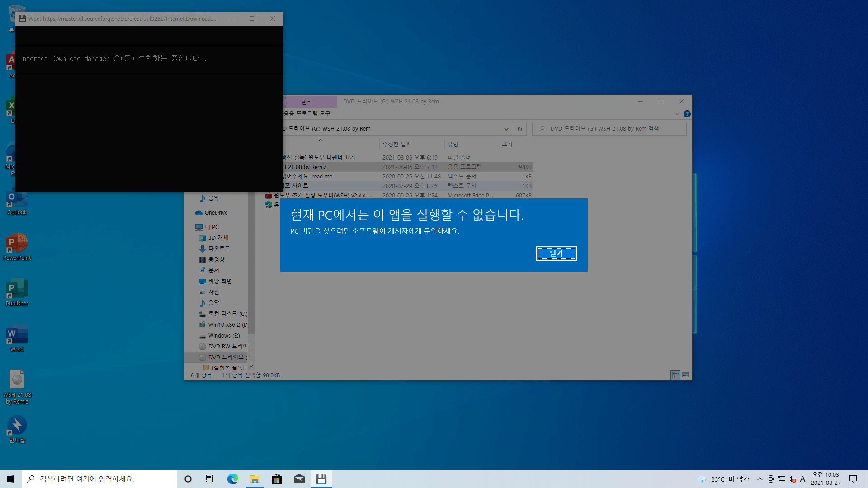Switch to the Wget installer taskbar item
Image resolution: width=868 pixels, height=488 pixels.
click(321, 479)
